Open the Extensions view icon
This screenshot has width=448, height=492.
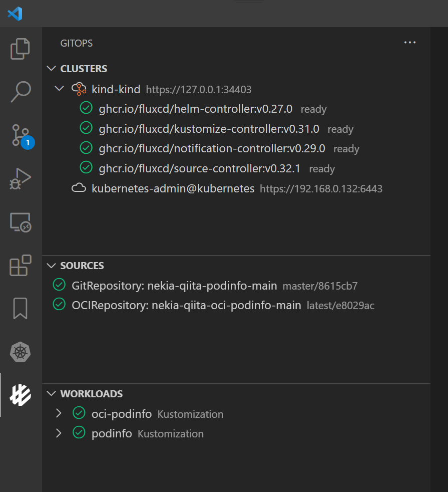coord(21,266)
